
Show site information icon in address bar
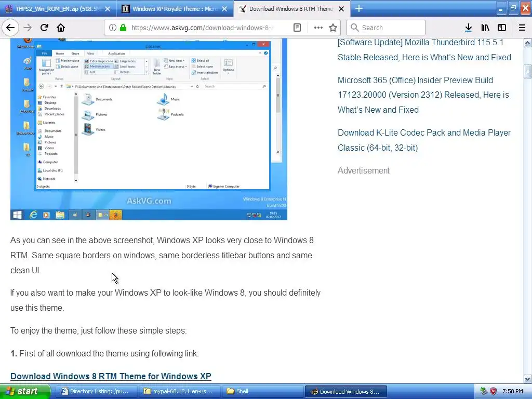tap(113, 28)
